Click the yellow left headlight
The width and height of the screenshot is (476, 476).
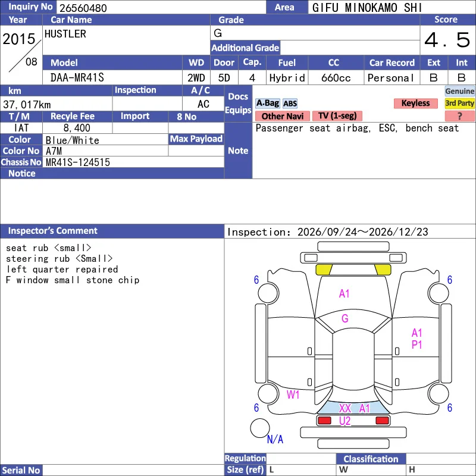[324, 270]
